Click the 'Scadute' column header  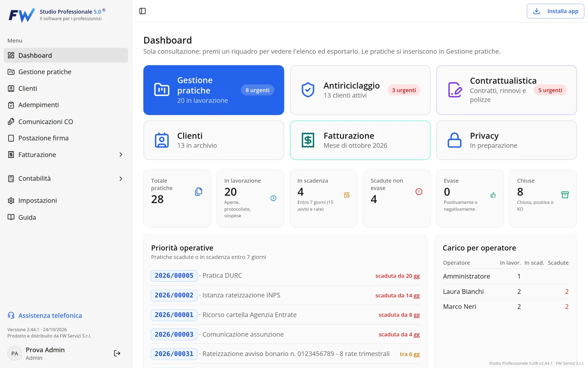[558, 263]
